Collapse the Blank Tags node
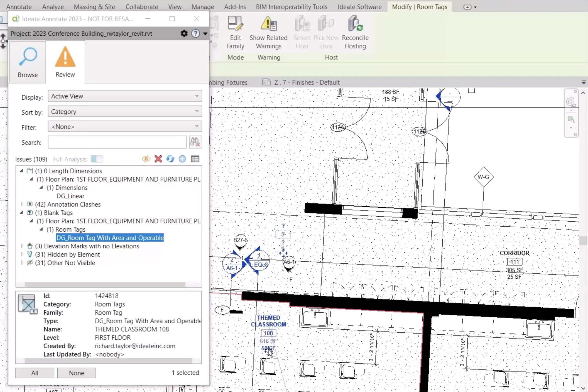The width and height of the screenshot is (588, 392). click(x=21, y=212)
